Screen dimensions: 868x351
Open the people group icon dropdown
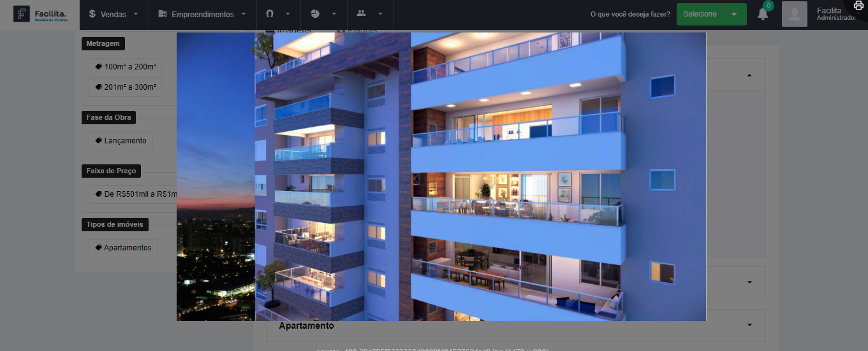[x=370, y=14]
